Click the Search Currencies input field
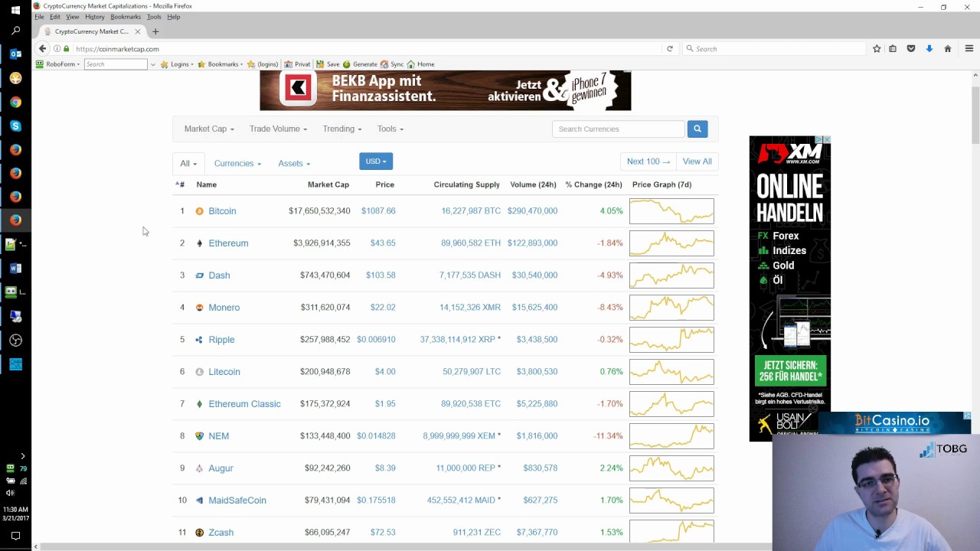 (618, 129)
